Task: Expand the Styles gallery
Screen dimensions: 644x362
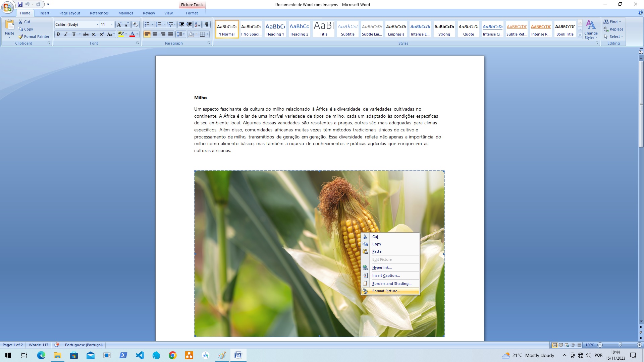Action: 580,36
